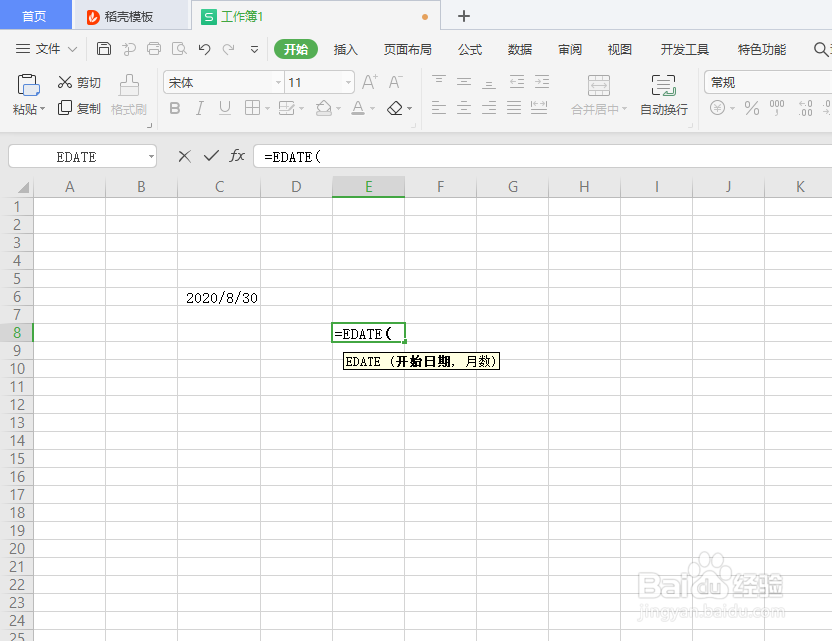This screenshot has height=641, width=832.
Task: Click the undo arrow icon
Action: pyautogui.click(x=205, y=48)
